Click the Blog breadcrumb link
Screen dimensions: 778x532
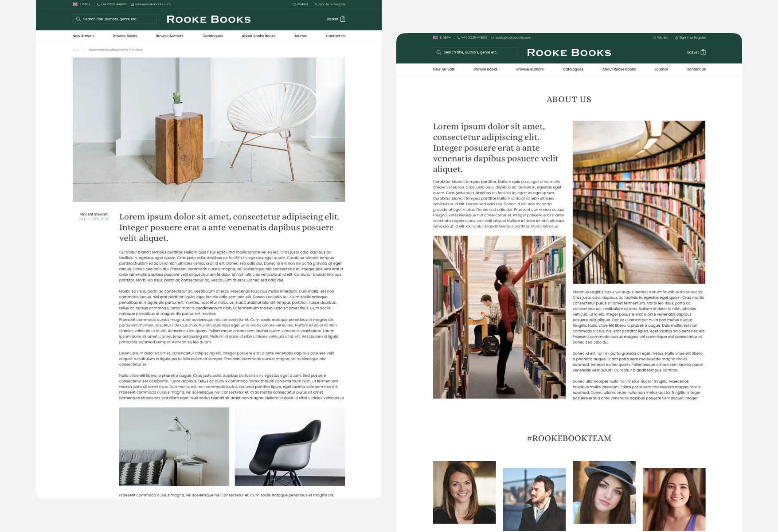(76, 50)
